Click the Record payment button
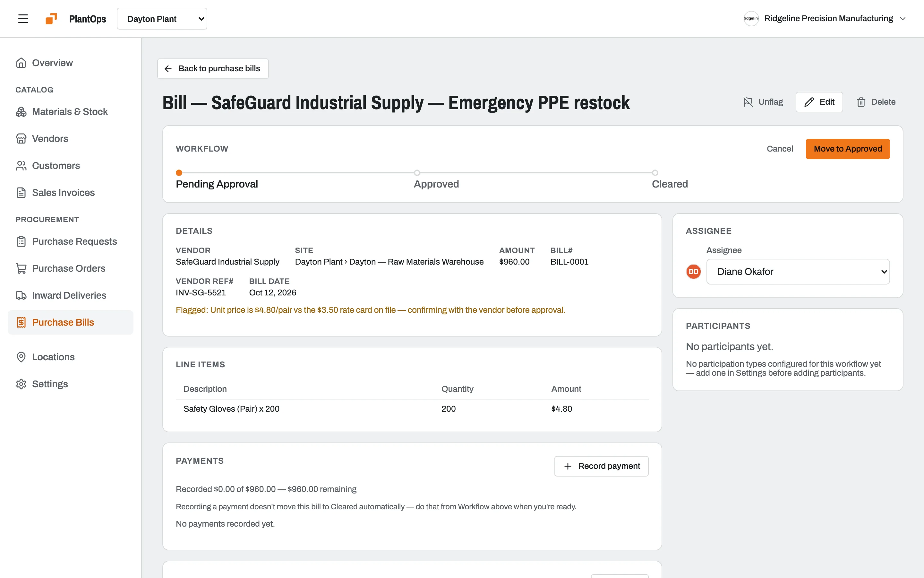 [601, 466]
